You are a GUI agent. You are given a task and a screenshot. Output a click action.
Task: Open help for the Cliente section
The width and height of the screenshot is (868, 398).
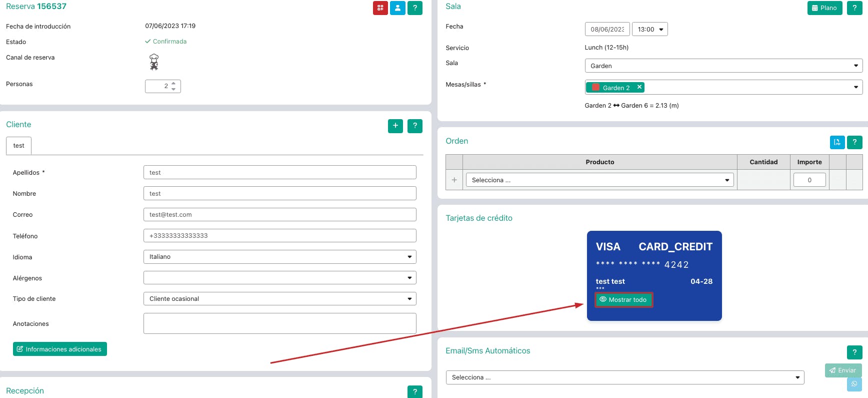click(415, 126)
